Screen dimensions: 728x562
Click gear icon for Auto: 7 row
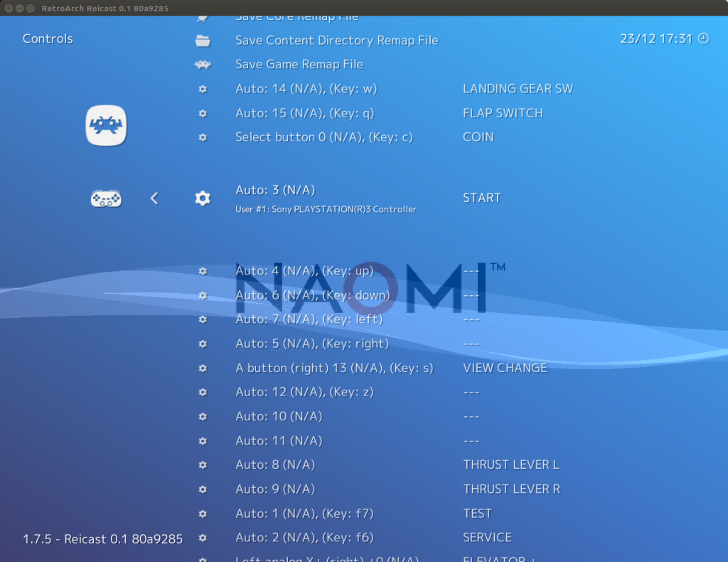point(203,319)
